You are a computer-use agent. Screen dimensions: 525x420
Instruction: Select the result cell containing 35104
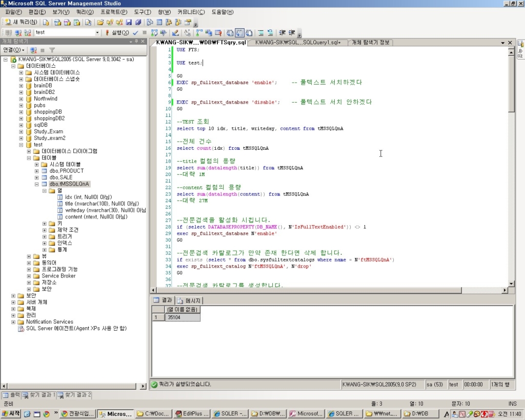183,317
